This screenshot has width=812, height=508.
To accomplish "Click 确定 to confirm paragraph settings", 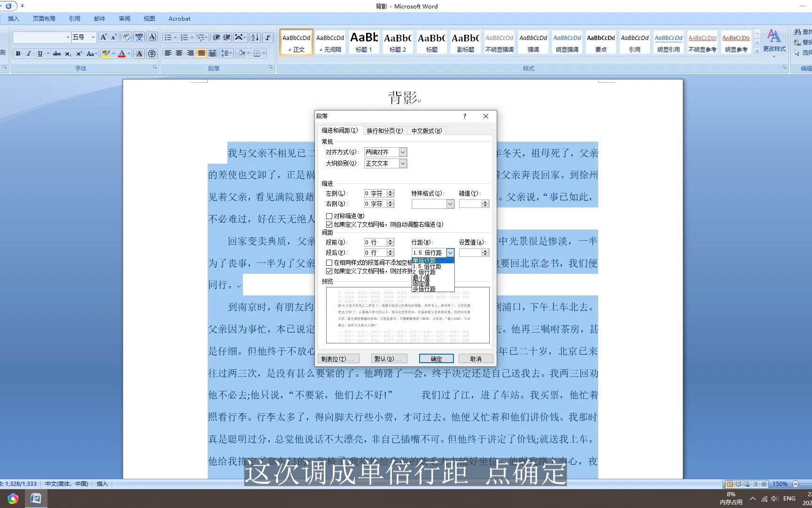I will tap(437, 359).
